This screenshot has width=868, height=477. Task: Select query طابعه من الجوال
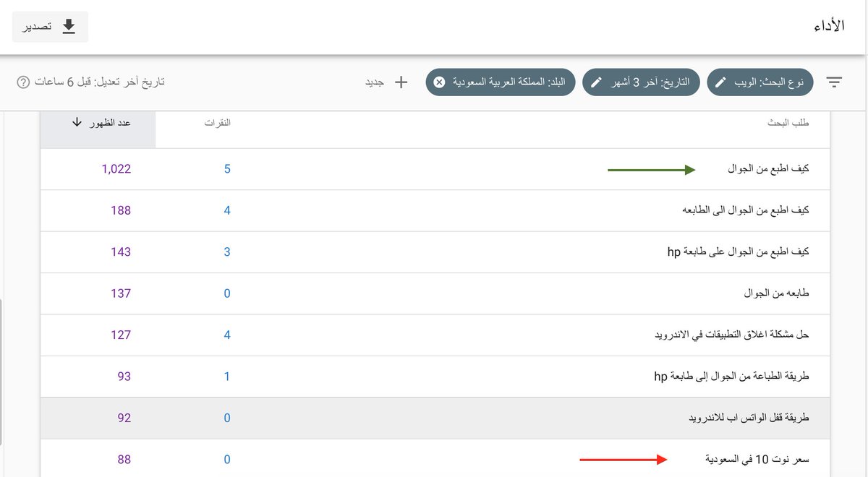pos(777,293)
